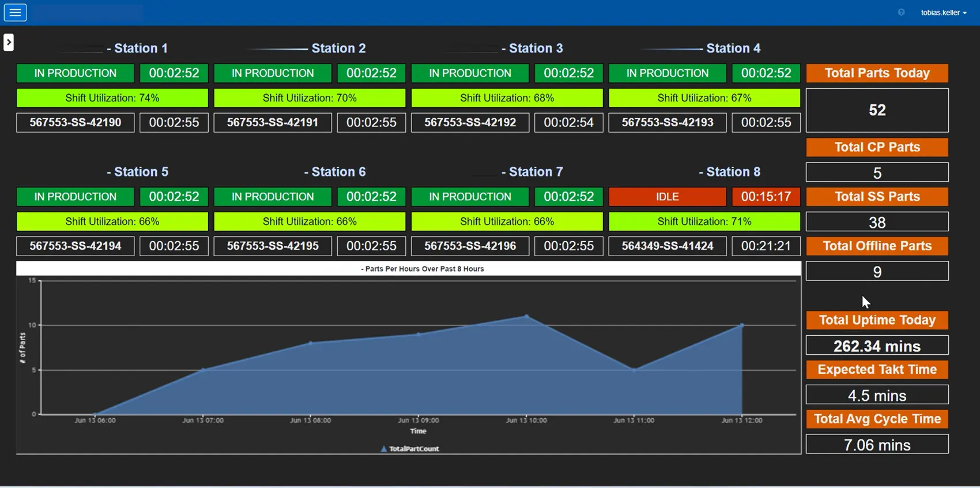Image resolution: width=980 pixels, height=488 pixels.
Task: Open the tobias.keller user dropdown
Action: [x=944, y=12]
